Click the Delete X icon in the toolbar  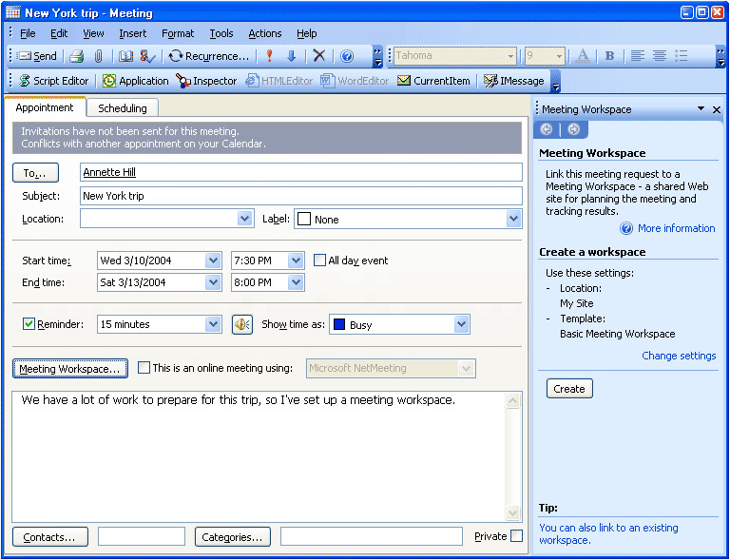pos(319,56)
